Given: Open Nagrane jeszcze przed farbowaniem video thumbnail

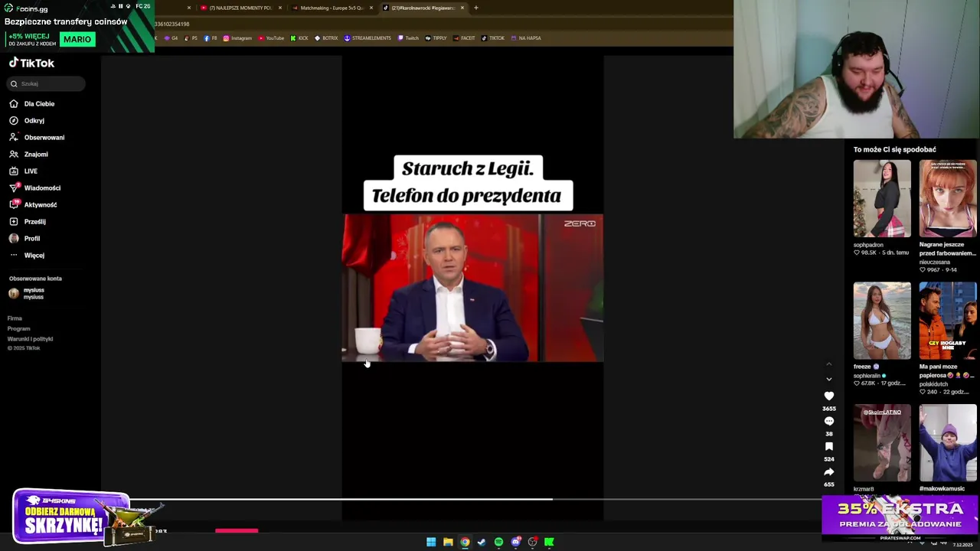Looking at the screenshot, I should click(948, 198).
